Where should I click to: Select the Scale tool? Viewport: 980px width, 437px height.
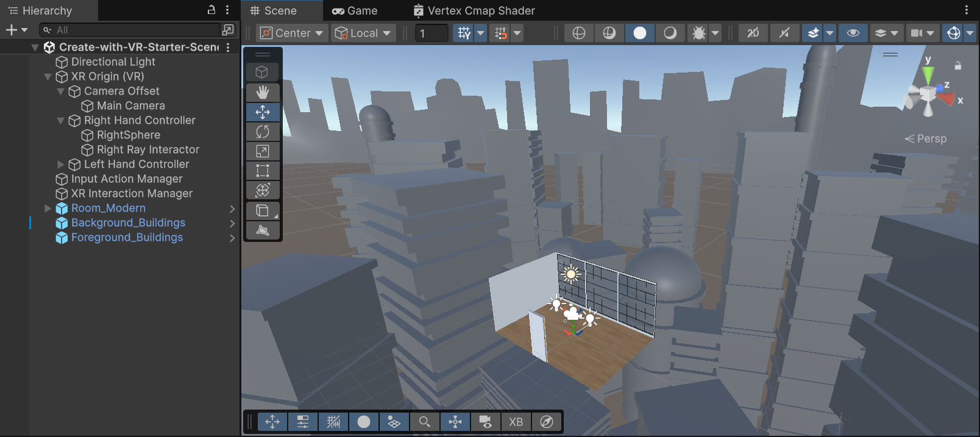coord(263,151)
